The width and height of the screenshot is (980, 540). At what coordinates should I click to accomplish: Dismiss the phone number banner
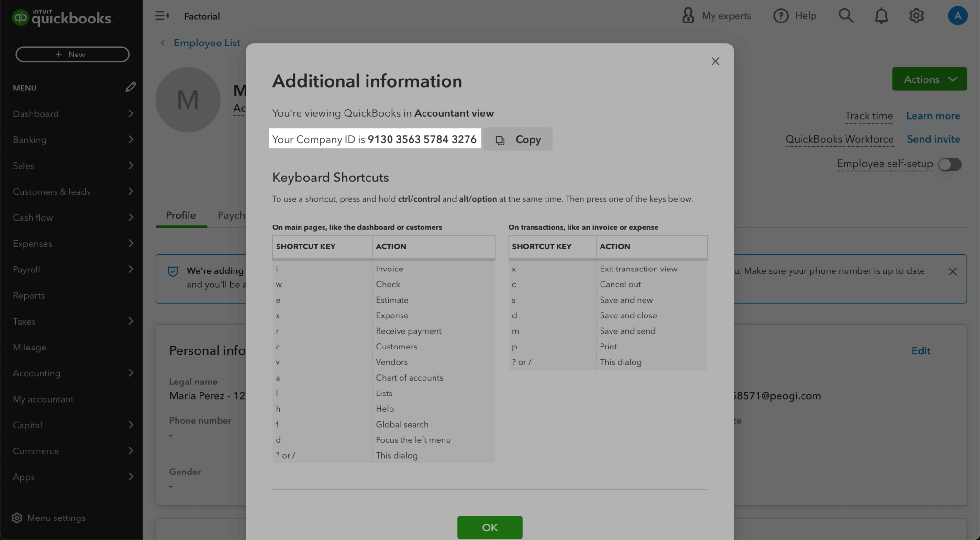(x=952, y=271)
